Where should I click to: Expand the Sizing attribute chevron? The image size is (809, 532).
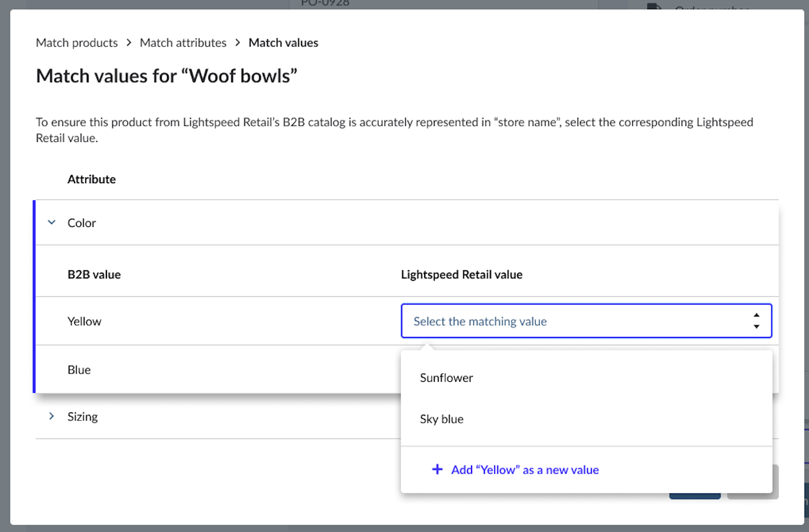(51, 416)
